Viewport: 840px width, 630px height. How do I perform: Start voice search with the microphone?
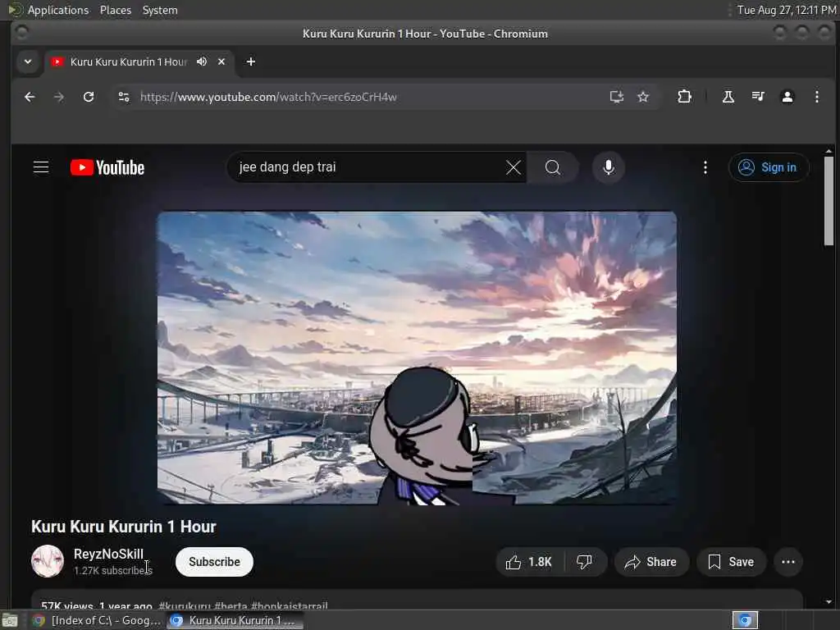tap(608, 167)
